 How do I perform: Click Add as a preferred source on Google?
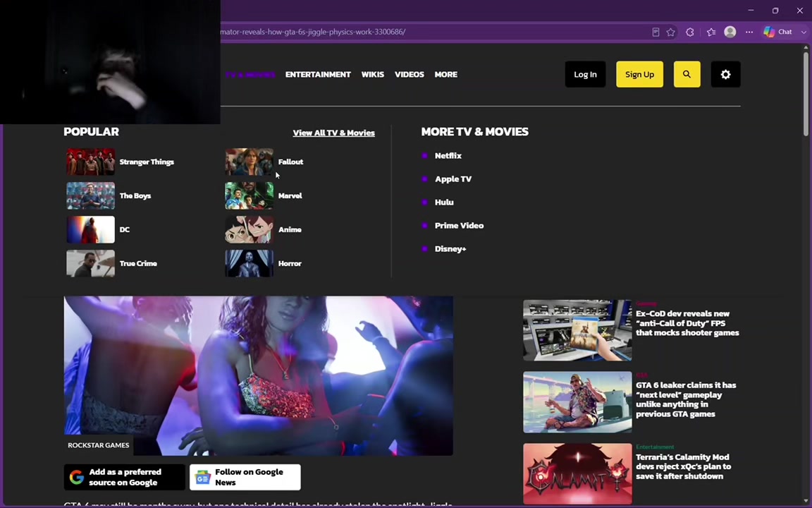coord(124,477)
